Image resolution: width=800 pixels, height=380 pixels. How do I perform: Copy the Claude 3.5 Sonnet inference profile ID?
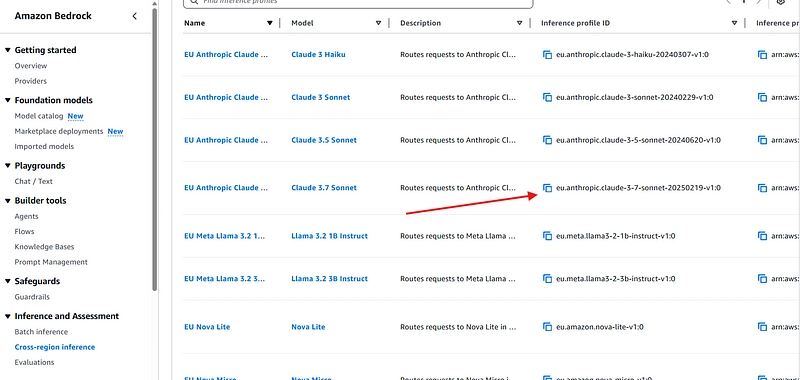tap(547, 140)
